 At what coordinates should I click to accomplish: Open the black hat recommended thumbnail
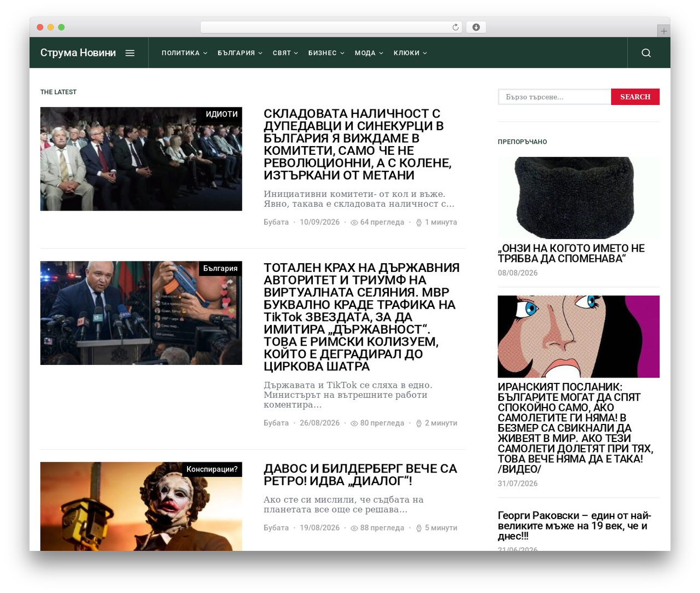[x=579, y=198]
